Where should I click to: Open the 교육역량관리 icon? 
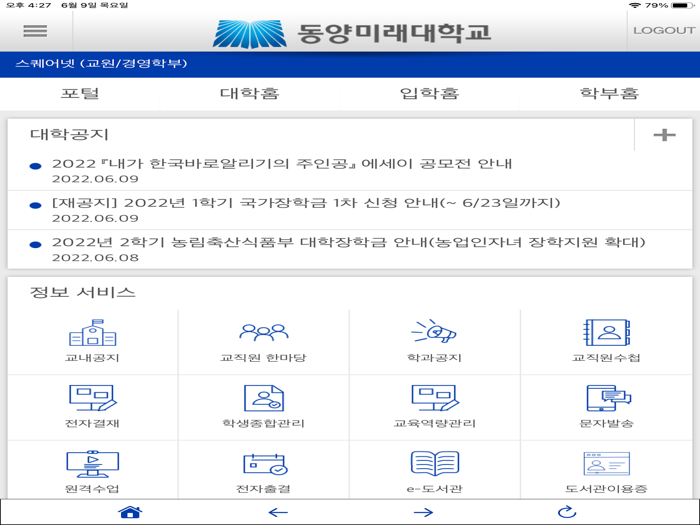pos(434,398)
